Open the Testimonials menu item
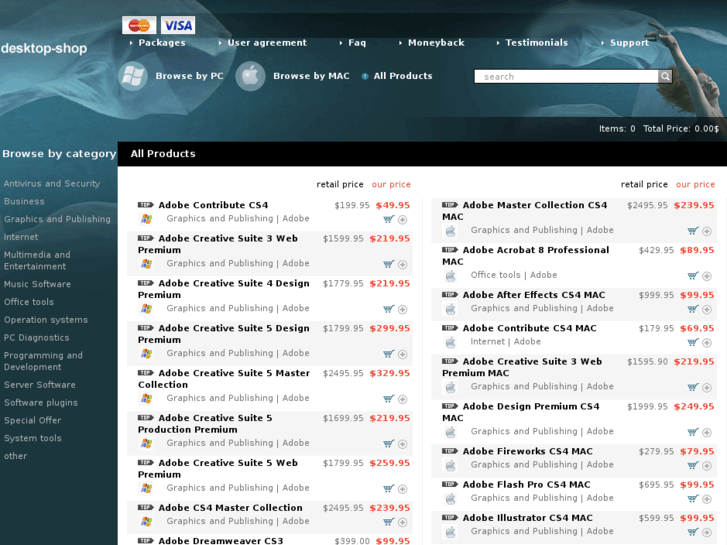 click(536, 43)
